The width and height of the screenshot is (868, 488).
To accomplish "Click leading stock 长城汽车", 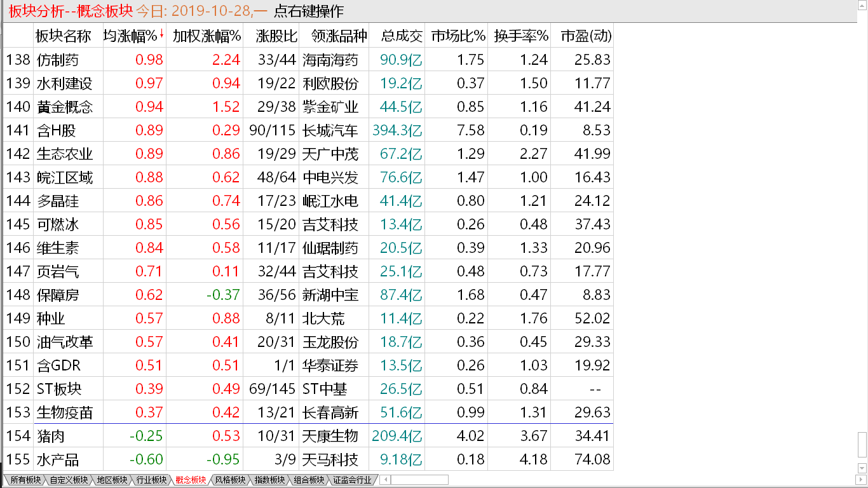I will point(330,130).
